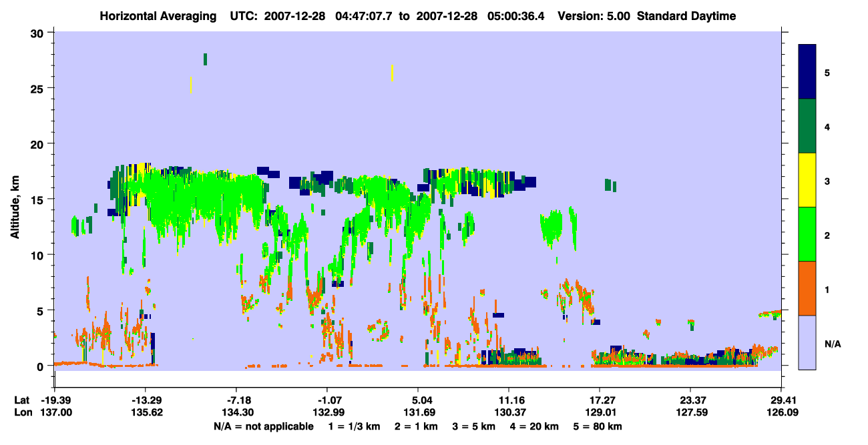
Task: Click the 25 km altitude tick label
Action: pos(39,88)
